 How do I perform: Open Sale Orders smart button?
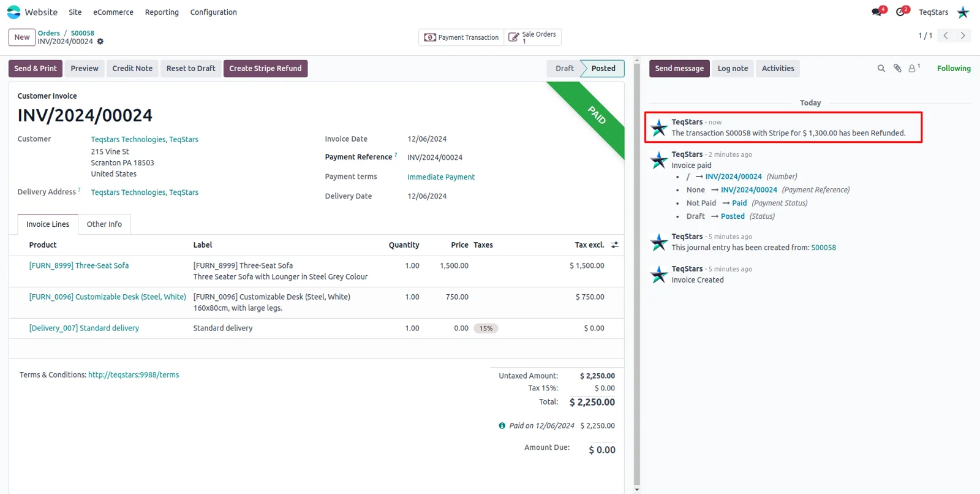click(532, 37)
